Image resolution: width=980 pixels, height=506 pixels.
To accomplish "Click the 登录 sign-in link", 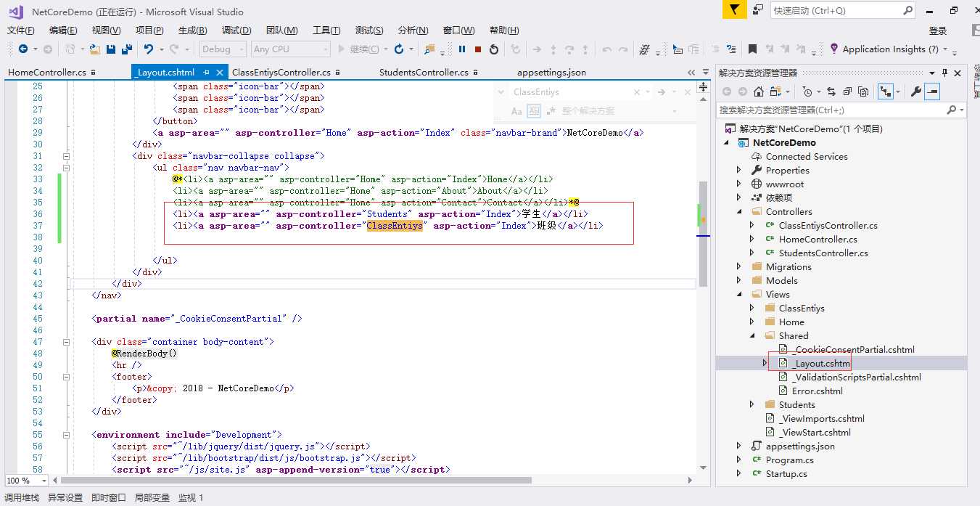I will (938, 30).
